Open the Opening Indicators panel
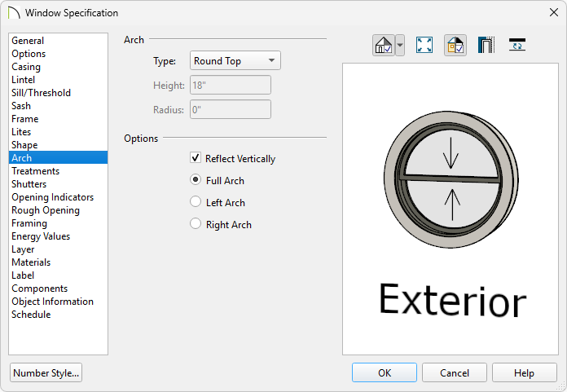The image size is (567, 392). (x=58, y=196)
